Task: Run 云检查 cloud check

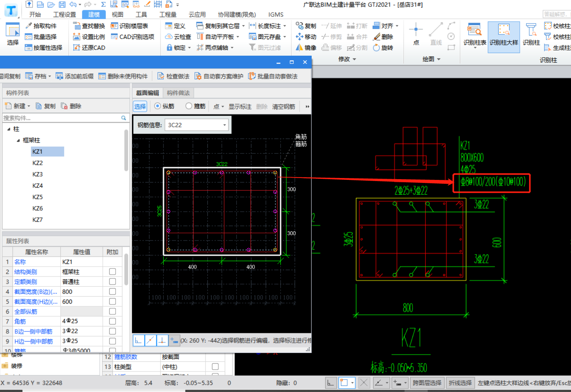Action: point(178,37)
